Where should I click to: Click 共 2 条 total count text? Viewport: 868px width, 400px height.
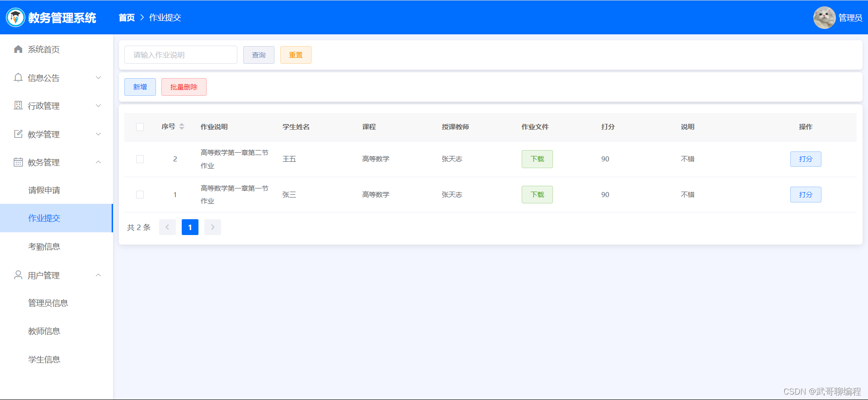[x=139, y=227]
